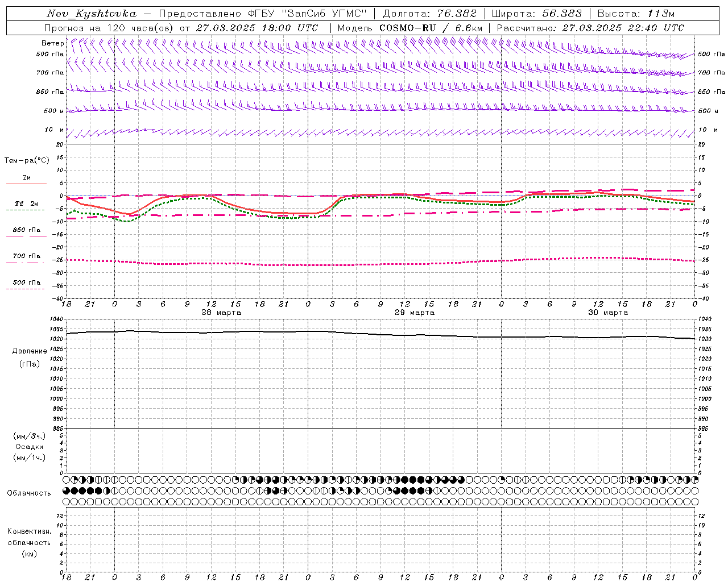Click the red 2м temperature legend line
Viewport: 728px width, 582px height.
pos(26,184)
